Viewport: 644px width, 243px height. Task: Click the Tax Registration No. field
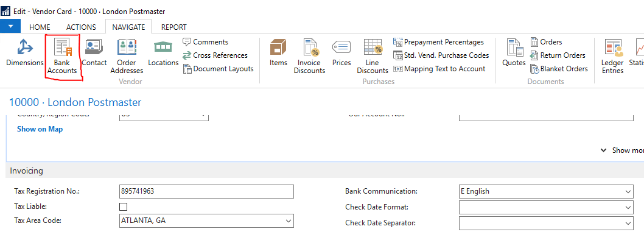pos(206,192)
